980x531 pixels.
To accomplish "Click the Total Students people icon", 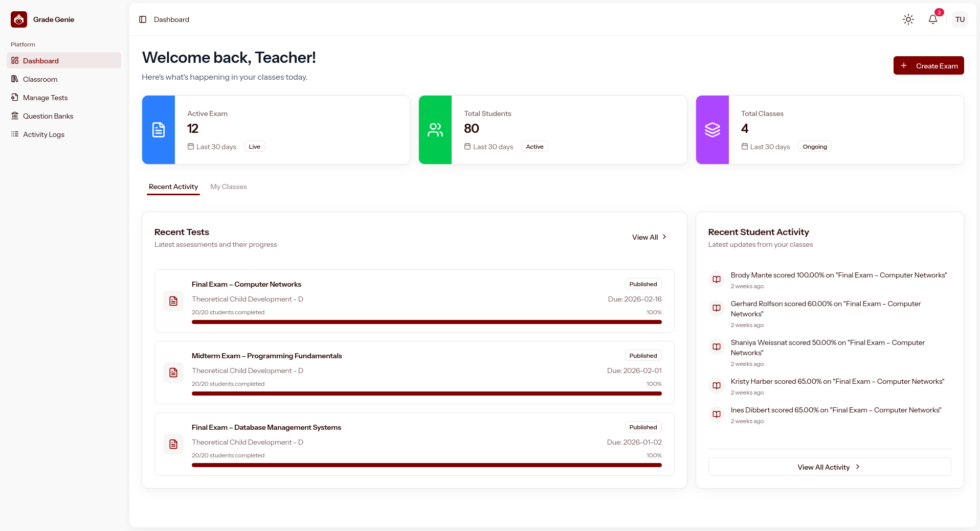I will click(435, 130).
